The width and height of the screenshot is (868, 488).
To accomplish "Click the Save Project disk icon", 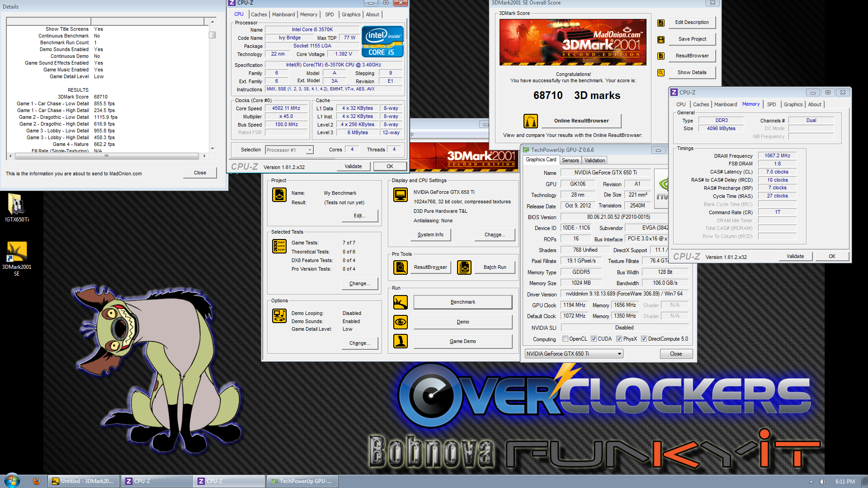I will point(660,40).
